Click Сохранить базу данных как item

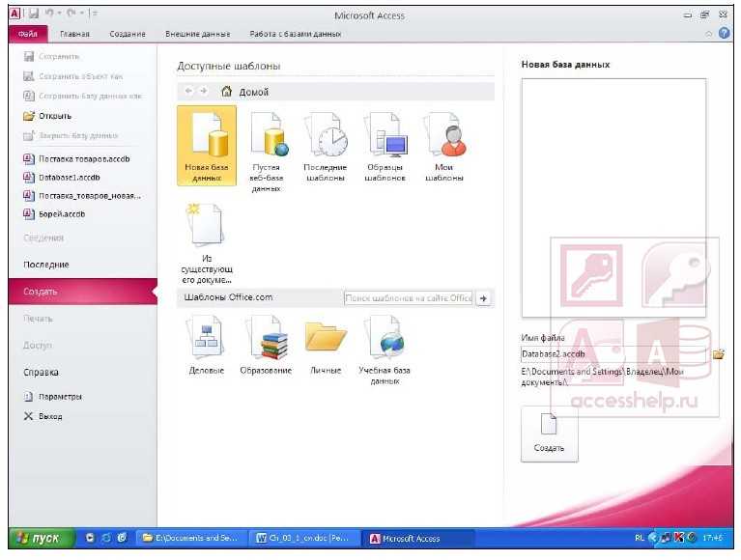[x=83, y=96]
